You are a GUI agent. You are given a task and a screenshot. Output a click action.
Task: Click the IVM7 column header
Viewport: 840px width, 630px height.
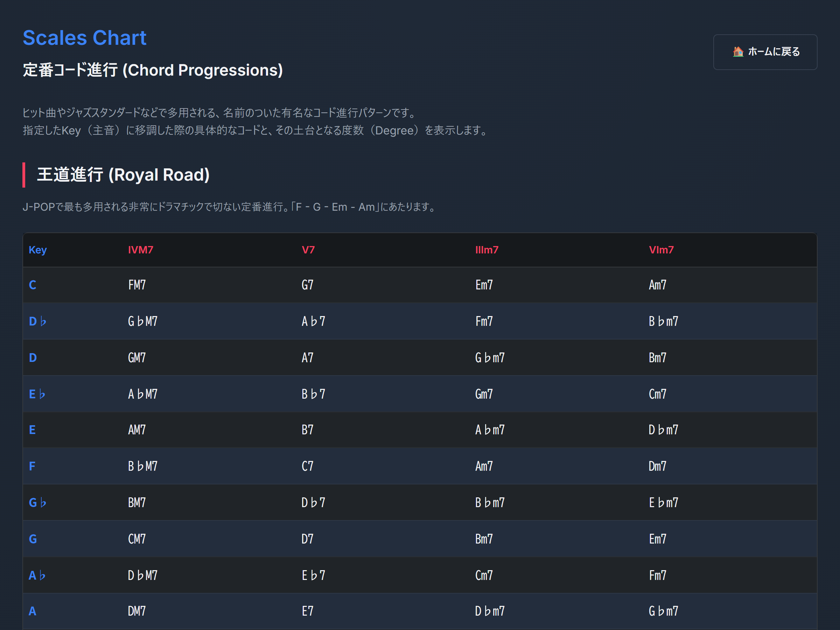pos(140,250)
